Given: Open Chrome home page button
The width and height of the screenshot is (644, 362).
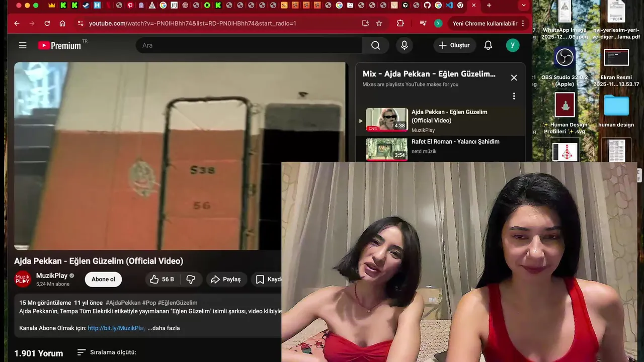Looking at the screenshot, I should click(62, 23).
